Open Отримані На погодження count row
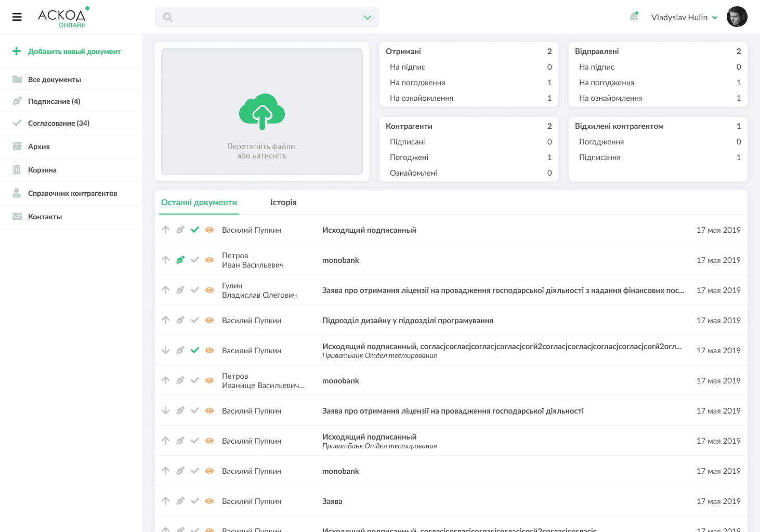 click(469, 83)
